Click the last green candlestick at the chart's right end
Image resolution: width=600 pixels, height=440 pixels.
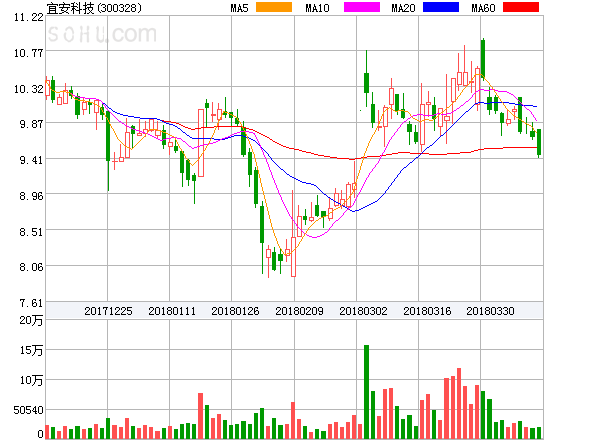[x=539, y=142]
